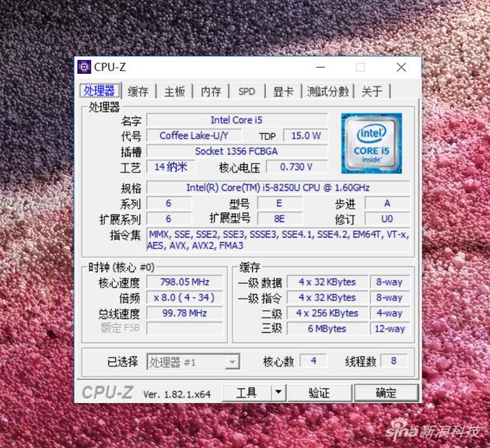Click the process value 14 纳米
This screenshot has height=448, width=490.
coord(171,166)
